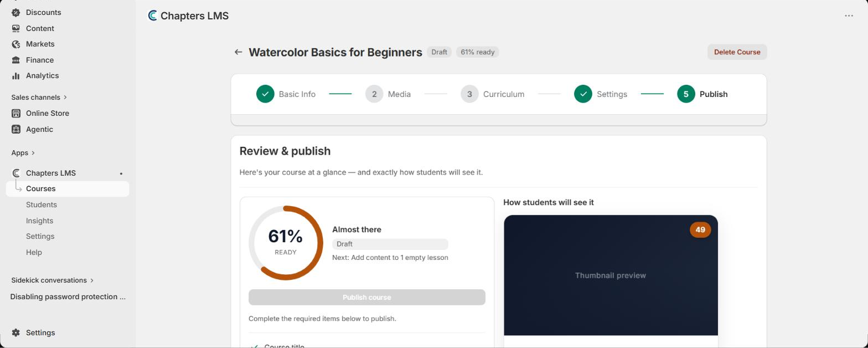
Task: Open Chapters LMS Settings submenu item
Action: [40, 236]
